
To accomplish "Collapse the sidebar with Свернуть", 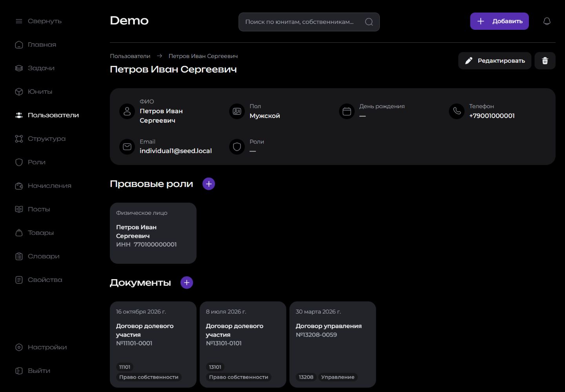I will point(38,21).
